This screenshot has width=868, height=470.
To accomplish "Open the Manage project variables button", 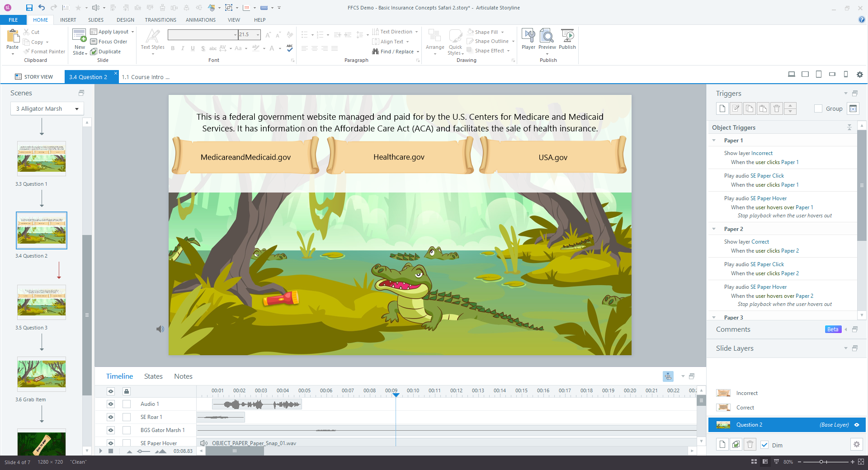I will click(853, 108).
